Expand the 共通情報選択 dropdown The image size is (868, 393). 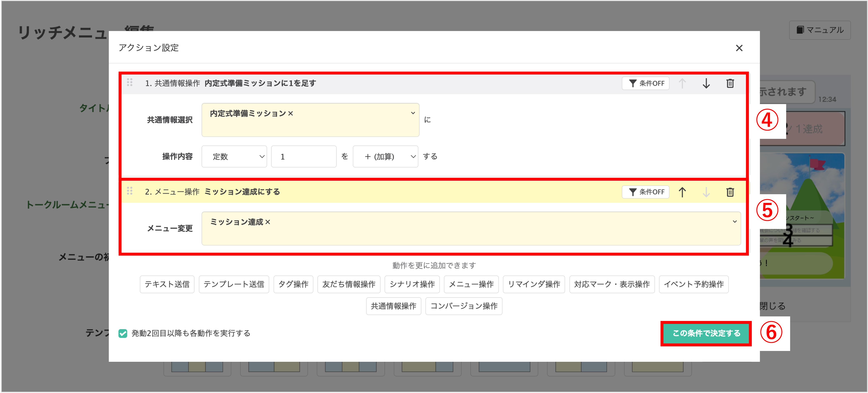pos(413,113)
